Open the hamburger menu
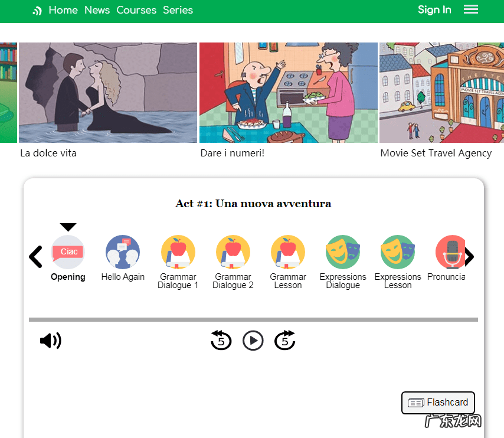504x438 pixels. 471,9
